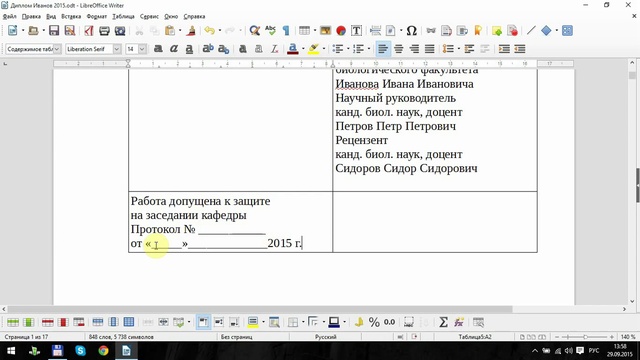The width and height of the screenshot is (640, 360).
Task: Select the Line drawing tool
Action: (531, 31)
